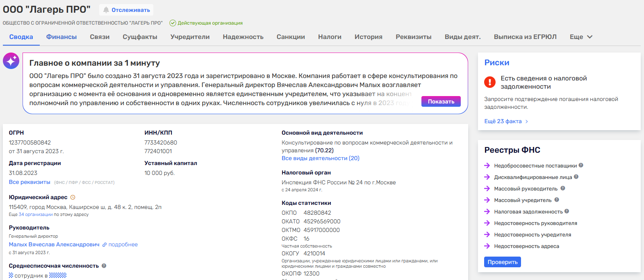Click help icon beside Недобросовестные поставщики
This screenshot has width=644, height=280.
tap(581, 165)
